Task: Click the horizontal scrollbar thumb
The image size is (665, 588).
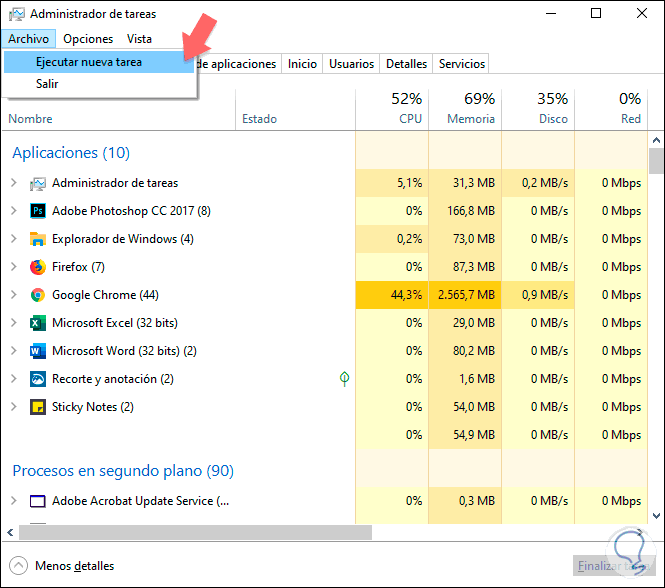Action: click(196, 532)
